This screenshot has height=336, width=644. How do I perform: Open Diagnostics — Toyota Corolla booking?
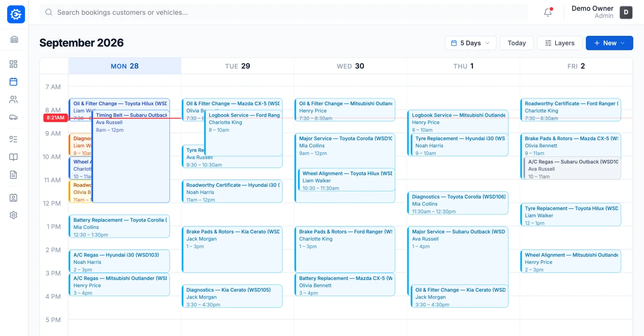point(458,203)
